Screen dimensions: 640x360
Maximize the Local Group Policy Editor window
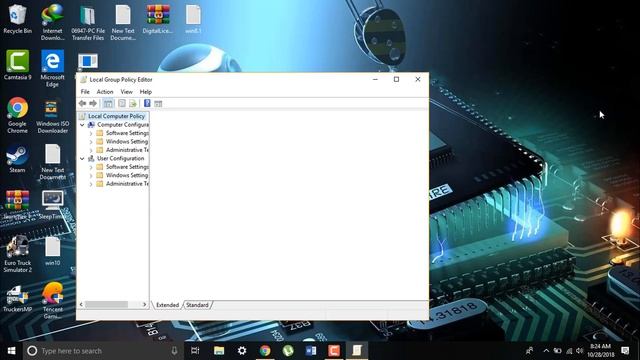coord(396,79)
